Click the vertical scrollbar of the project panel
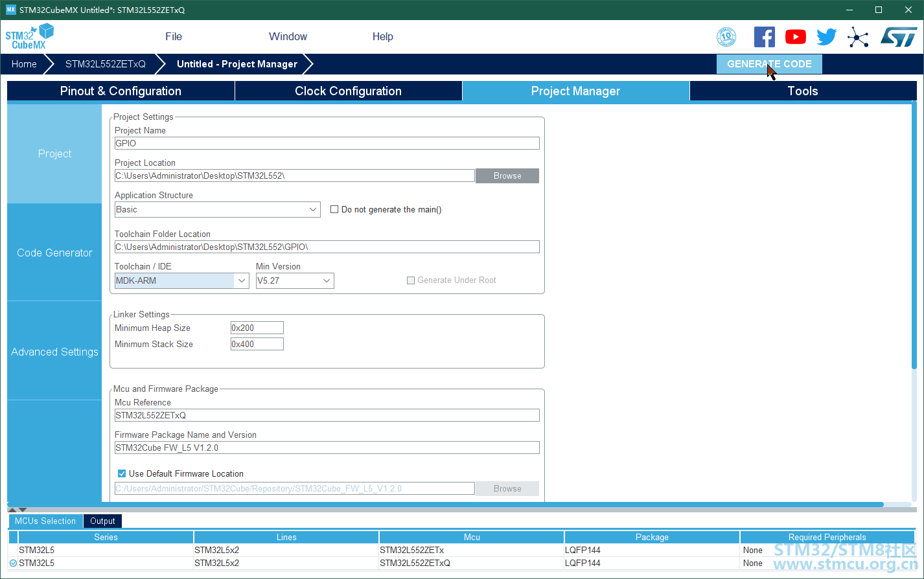This screenshot has width=924, height=579. (914, 236)
